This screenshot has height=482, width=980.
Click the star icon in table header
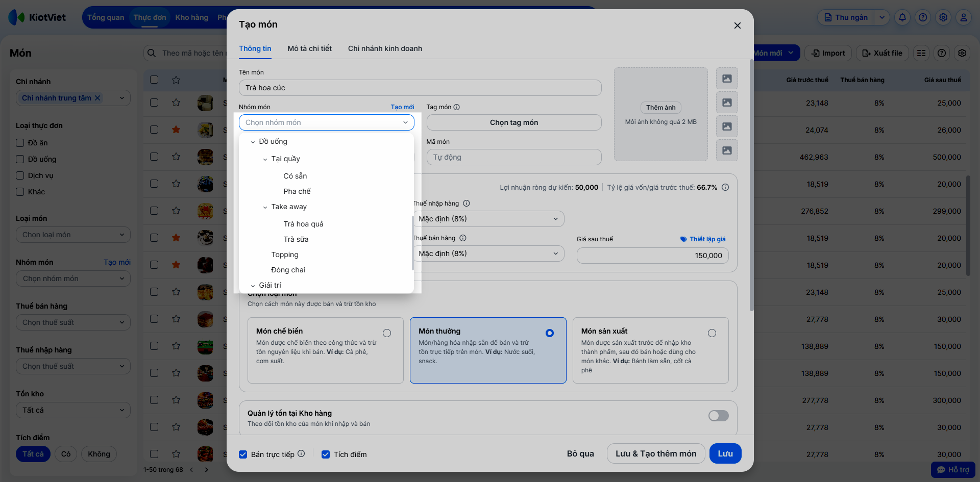pos(176,80)
